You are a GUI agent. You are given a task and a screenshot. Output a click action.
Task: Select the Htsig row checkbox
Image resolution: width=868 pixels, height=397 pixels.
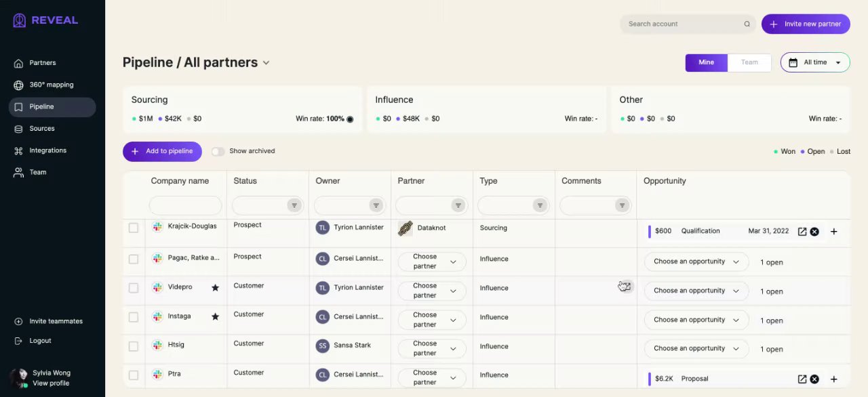click(x=134, y=346)
